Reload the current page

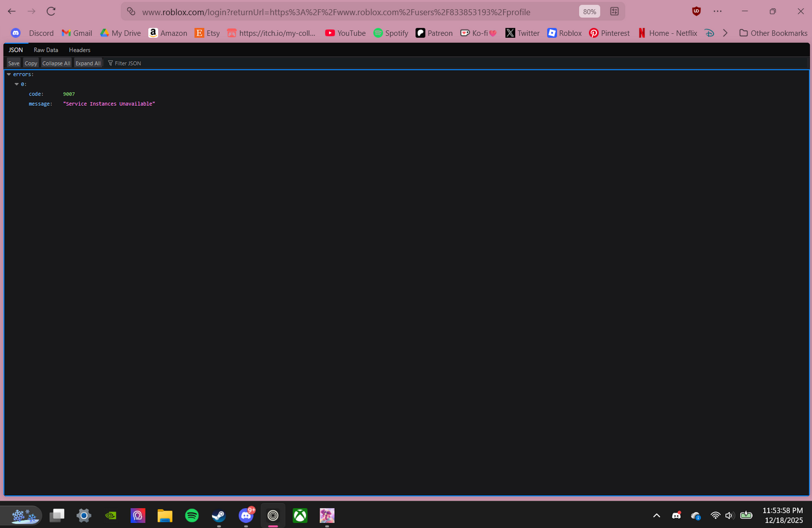point(51,11)
